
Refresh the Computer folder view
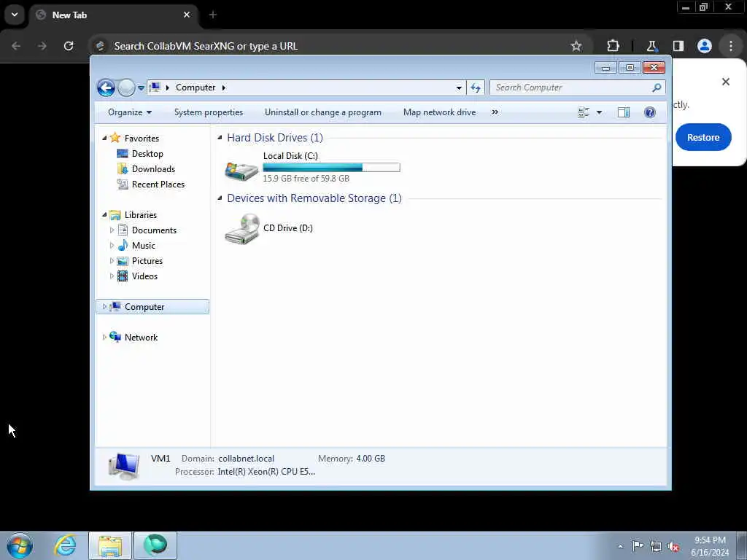click(476, 87)
